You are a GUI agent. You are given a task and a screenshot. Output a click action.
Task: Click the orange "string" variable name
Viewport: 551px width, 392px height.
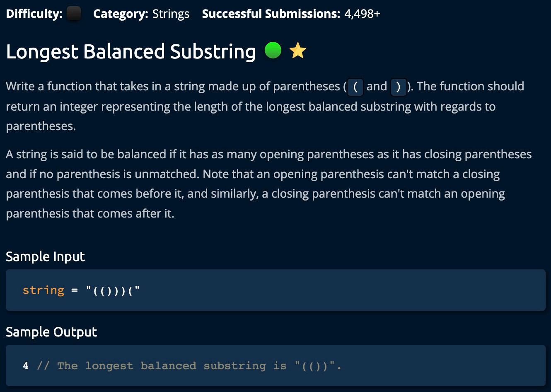[x=43, y=290]
